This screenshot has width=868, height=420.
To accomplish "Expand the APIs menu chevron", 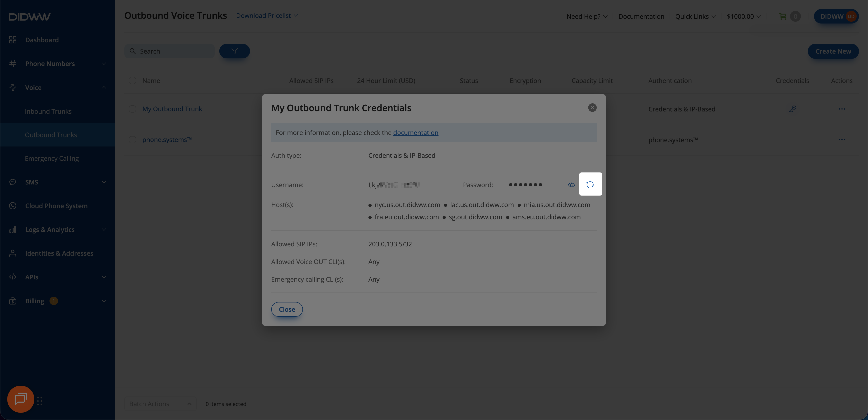I will (104, 277).
